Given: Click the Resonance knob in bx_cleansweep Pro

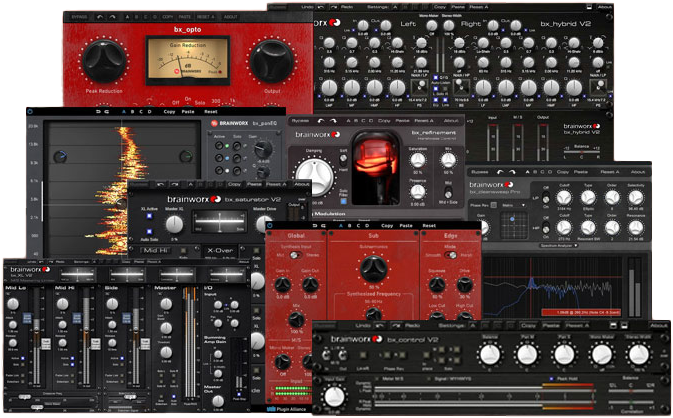Looking at the screenshot, I should (636, 227).
